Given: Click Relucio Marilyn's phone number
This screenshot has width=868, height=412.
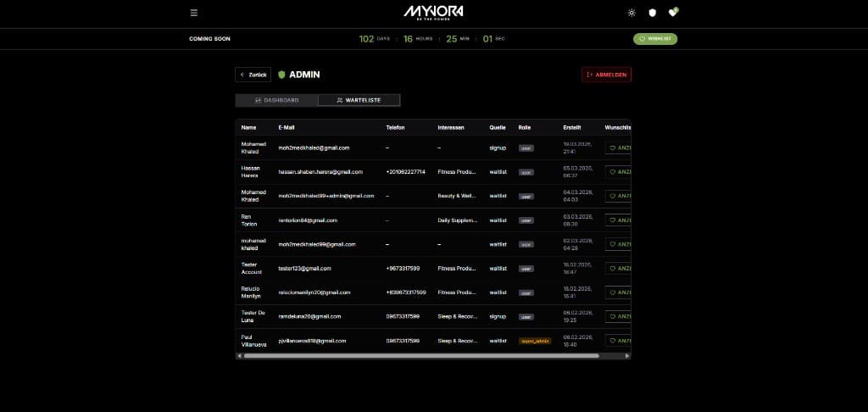Looking at the screenshot, I should click(406, 292).
